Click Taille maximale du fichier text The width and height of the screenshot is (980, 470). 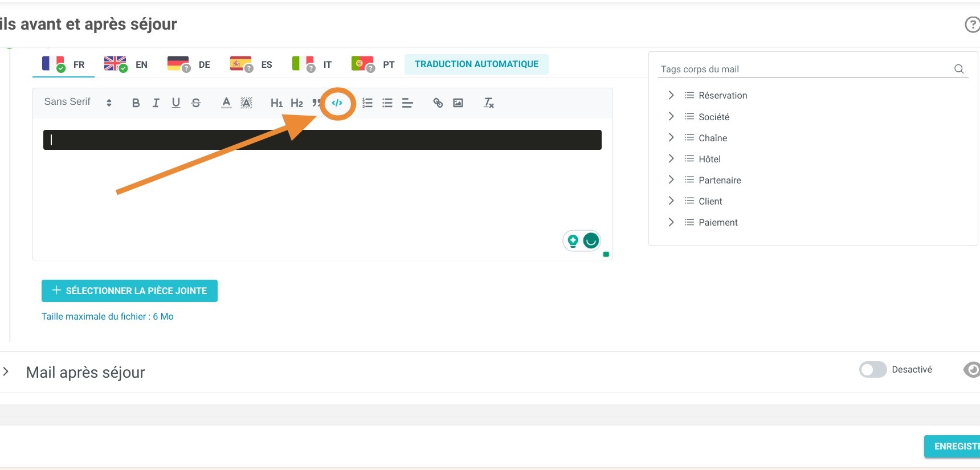click(107, 317)
